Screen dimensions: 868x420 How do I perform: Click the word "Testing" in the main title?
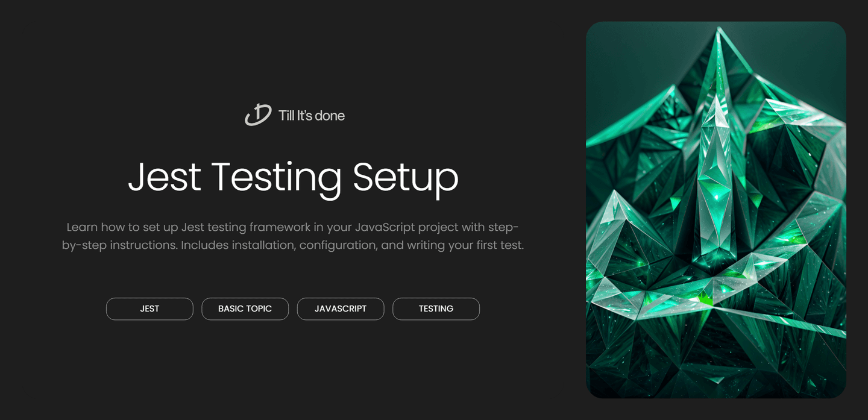tap(276, 177)
